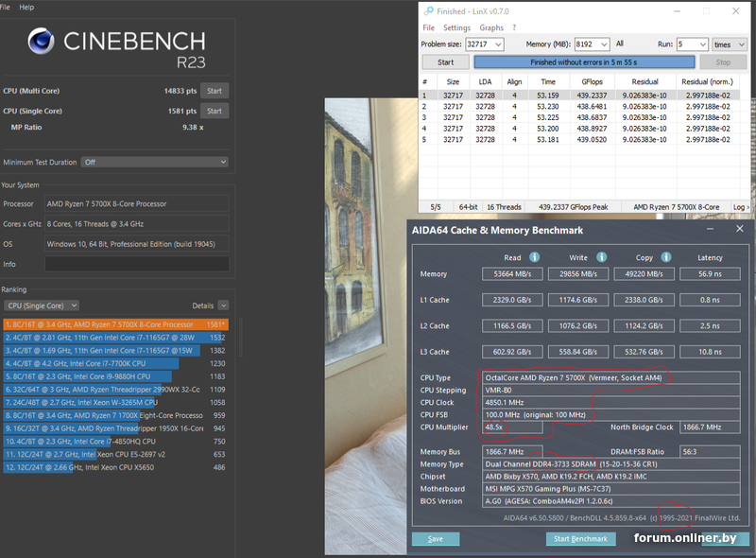
Task: Open the Memory (MiB) dropdown in LinX
Action: click(x=603, y=44)
